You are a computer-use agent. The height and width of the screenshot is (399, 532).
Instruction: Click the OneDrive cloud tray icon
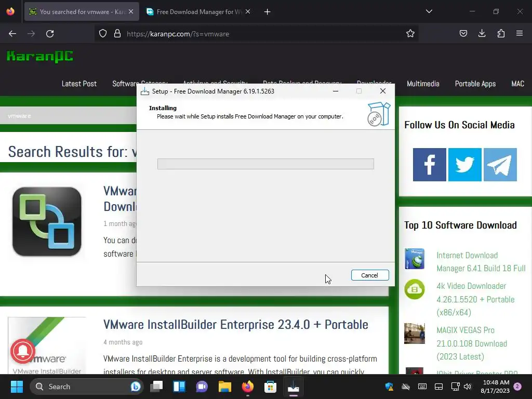(x=406, y=387)
